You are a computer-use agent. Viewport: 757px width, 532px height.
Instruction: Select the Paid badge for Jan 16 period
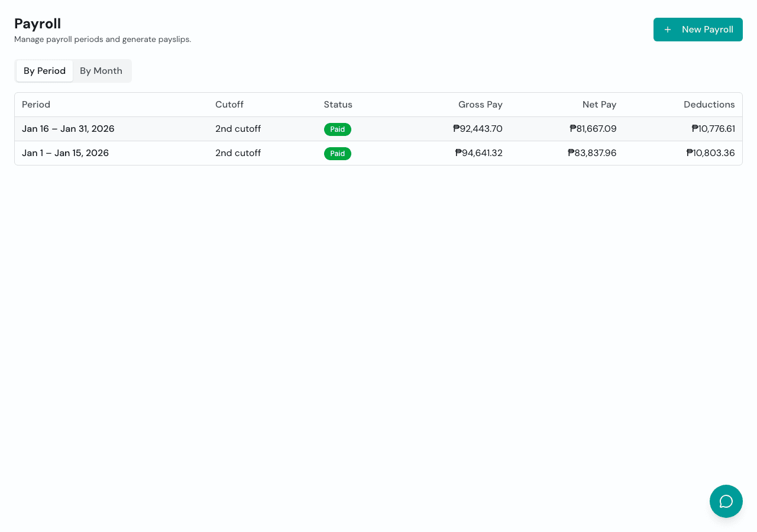(337, 129)
